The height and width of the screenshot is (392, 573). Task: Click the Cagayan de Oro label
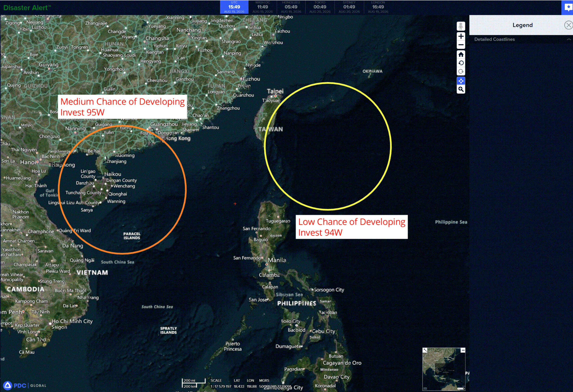pos(342,363)
